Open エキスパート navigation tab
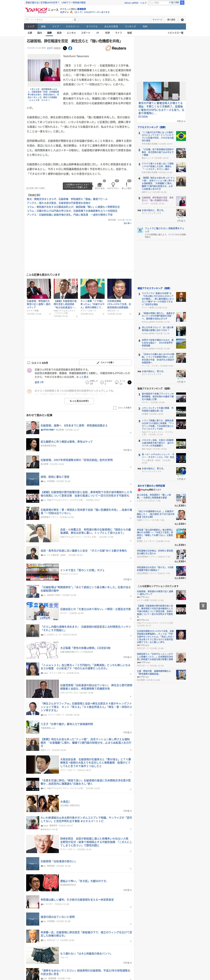 coord(72,27)
